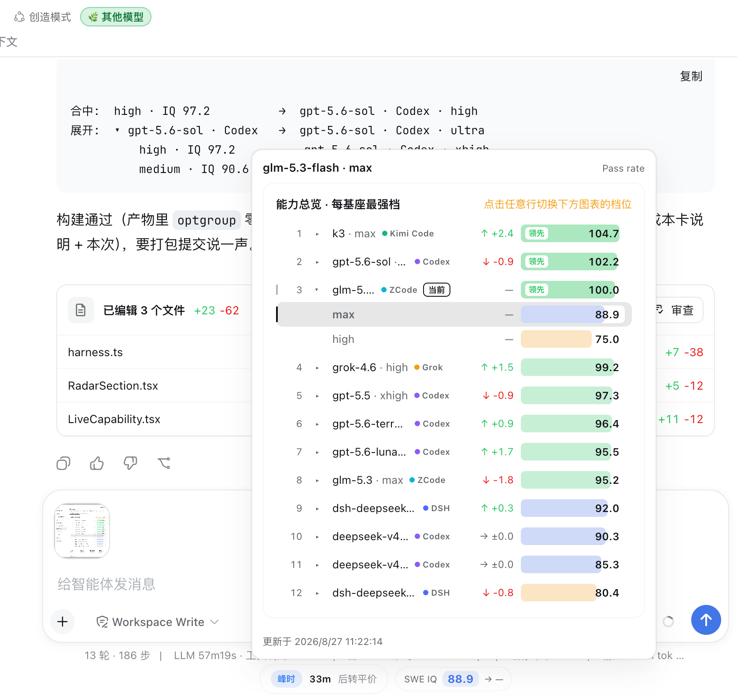Click the optgroup inline code text
Screen dimensions: 737x700
pyautogui.click(x=206, y=220)
